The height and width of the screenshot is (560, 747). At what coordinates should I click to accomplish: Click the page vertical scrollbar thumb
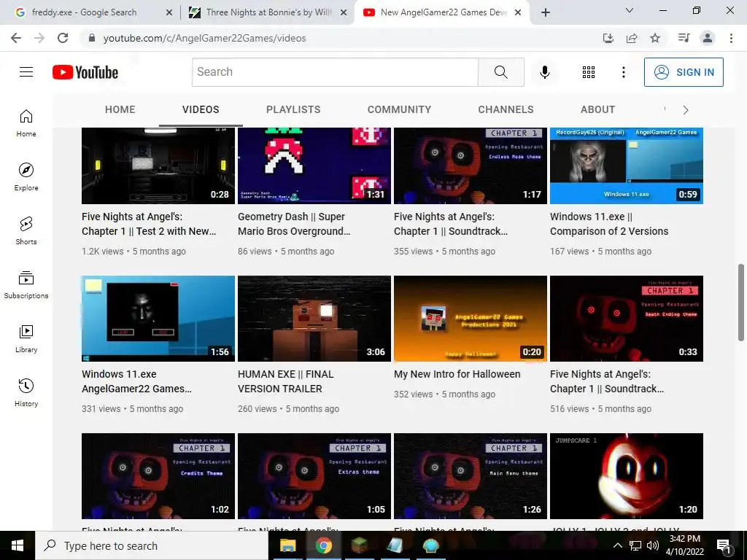click(x=741, y=303)
